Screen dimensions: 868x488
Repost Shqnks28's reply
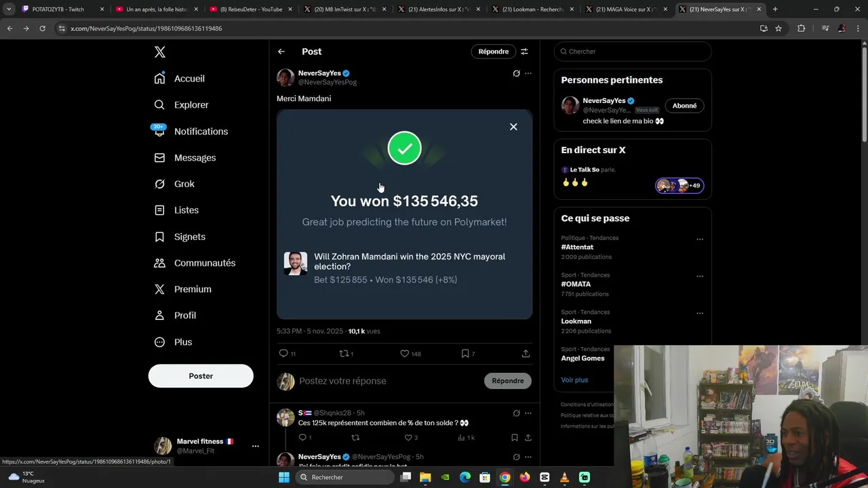tap(355, 438)
